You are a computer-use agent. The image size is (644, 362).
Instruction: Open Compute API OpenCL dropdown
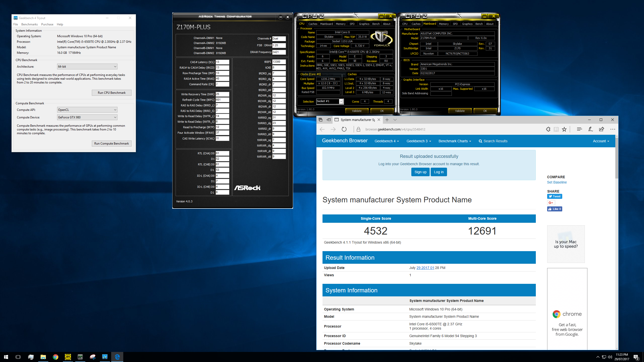(x=87, y=110)
